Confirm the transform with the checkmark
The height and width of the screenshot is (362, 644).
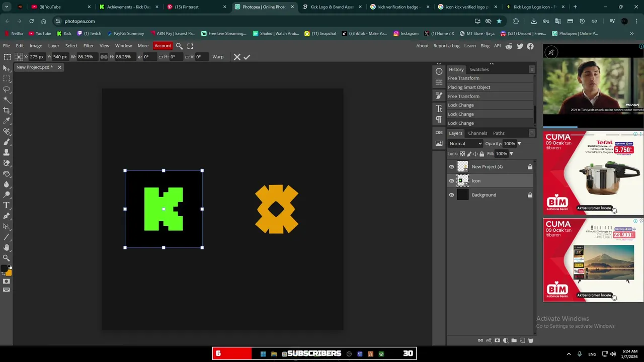[x=247, y=57]
